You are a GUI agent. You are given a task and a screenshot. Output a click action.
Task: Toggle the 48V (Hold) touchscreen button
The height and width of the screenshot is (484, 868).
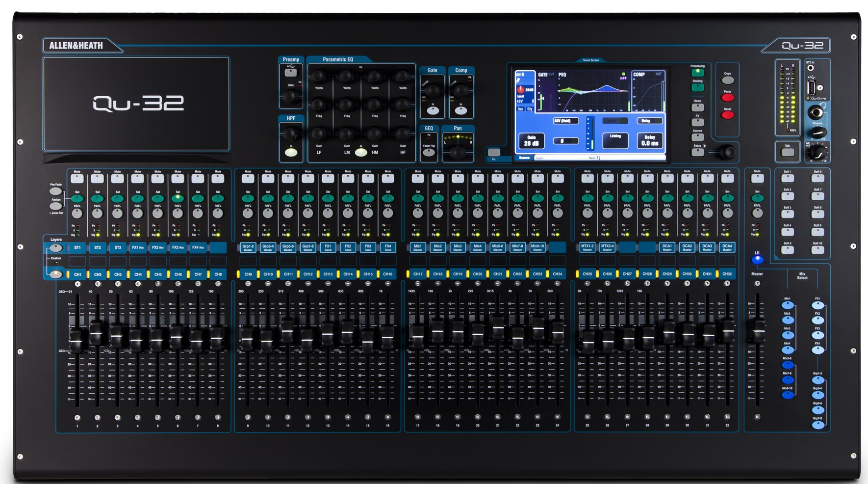[x=565, y=121]
